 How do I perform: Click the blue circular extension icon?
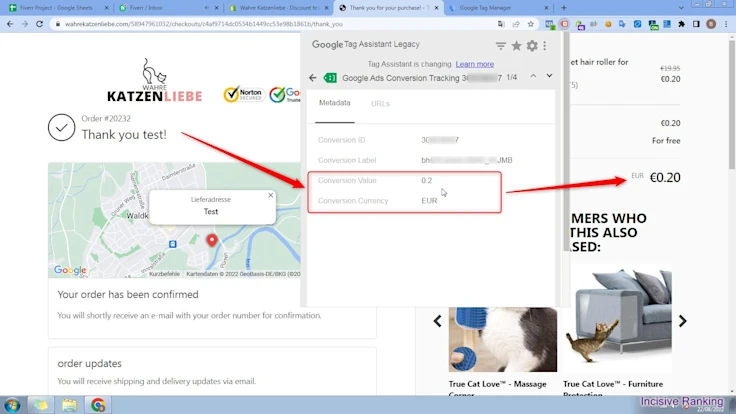click(637, 24)
